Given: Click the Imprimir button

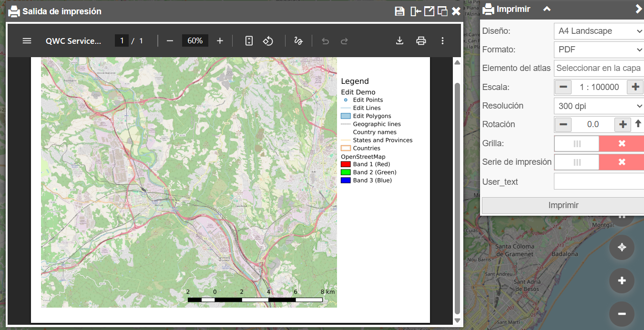Looking at the screenshot, I should coord(563,205).
